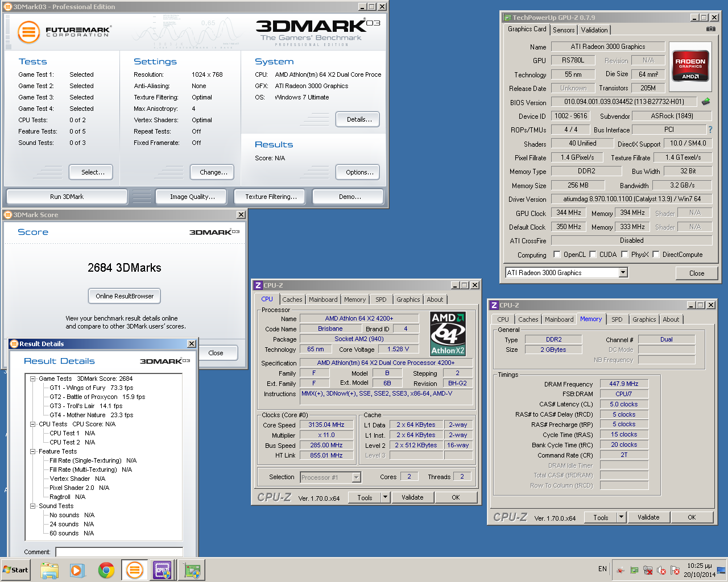
Task: Open the Windows Start menu
Action: pyautogui.click(x=16, y=570)
